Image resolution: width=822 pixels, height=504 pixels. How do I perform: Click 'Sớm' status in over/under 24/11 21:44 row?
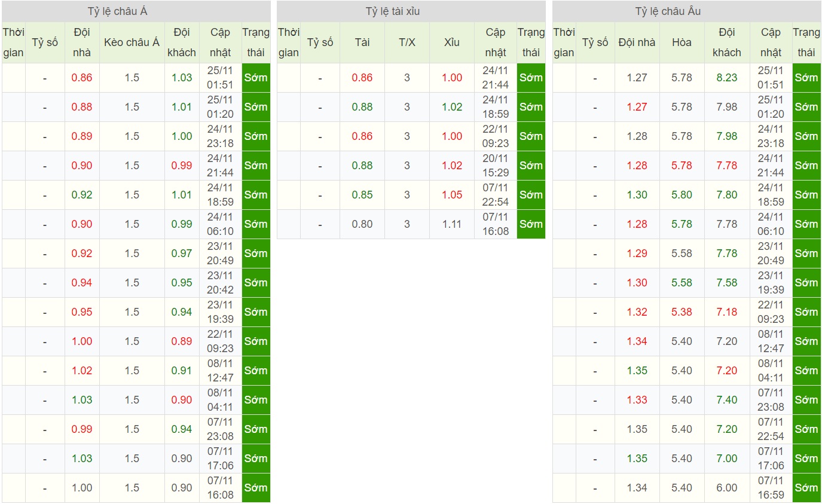tap(531, 78)
